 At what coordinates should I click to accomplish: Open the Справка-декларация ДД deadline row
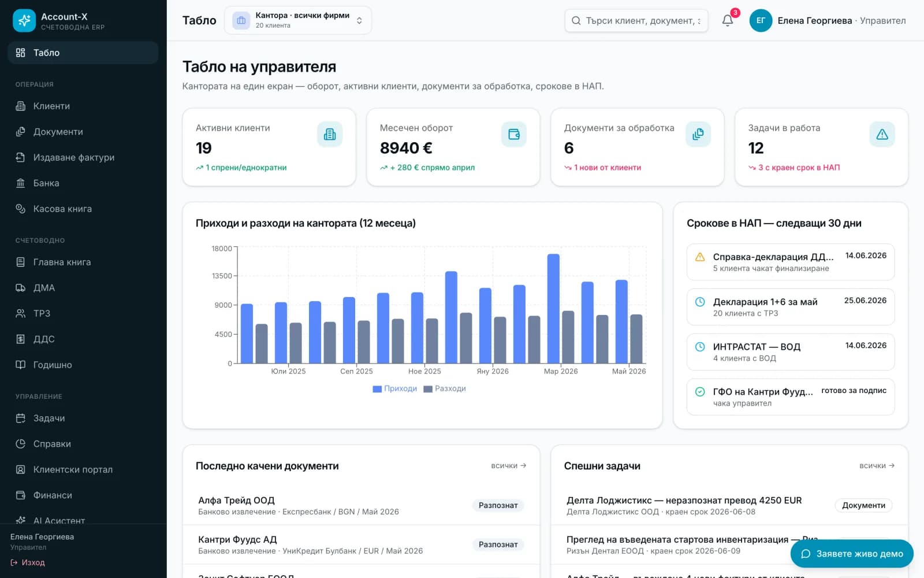pos(791,262)
